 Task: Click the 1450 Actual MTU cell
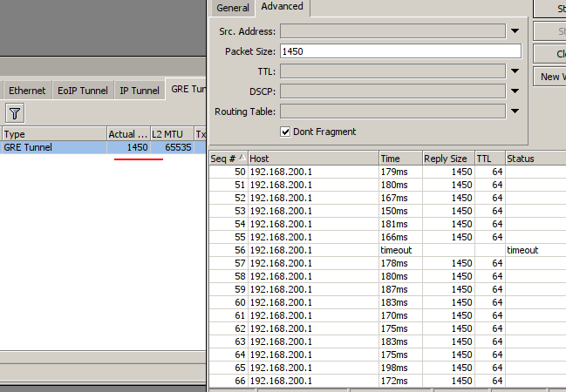click(128, 147)
